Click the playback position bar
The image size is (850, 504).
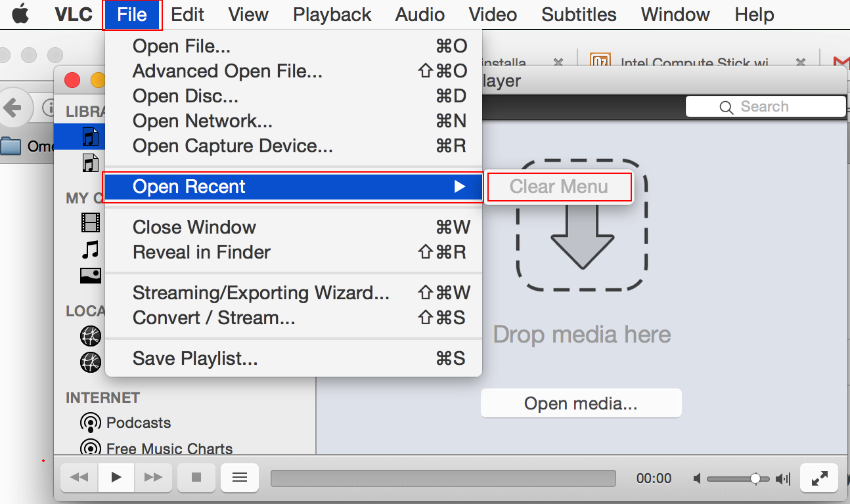point(443,478)
